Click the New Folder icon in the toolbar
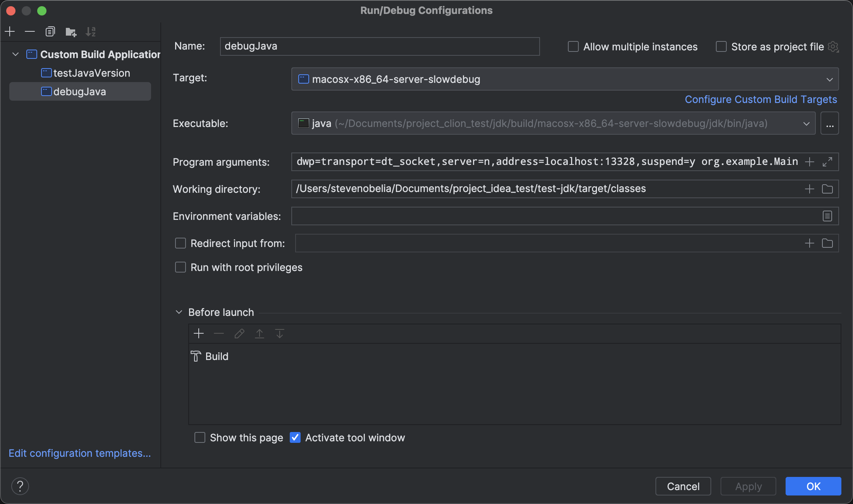Viewport: 853px width, 504px height. [71, 31]
